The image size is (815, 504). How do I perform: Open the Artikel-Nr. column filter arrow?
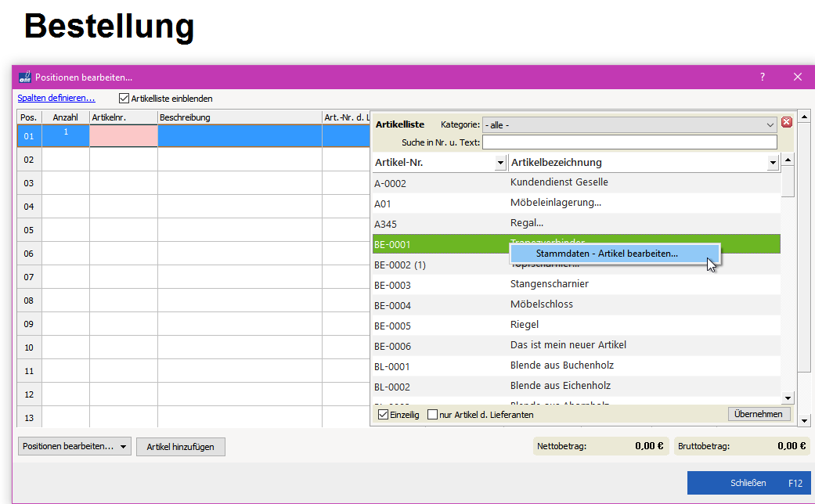point(500,163)
